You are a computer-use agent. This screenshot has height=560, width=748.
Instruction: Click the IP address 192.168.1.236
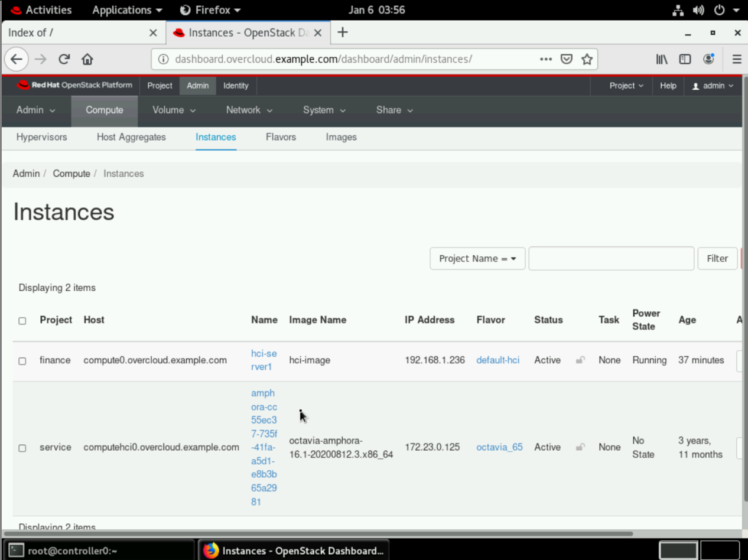(x=435, y=360)
